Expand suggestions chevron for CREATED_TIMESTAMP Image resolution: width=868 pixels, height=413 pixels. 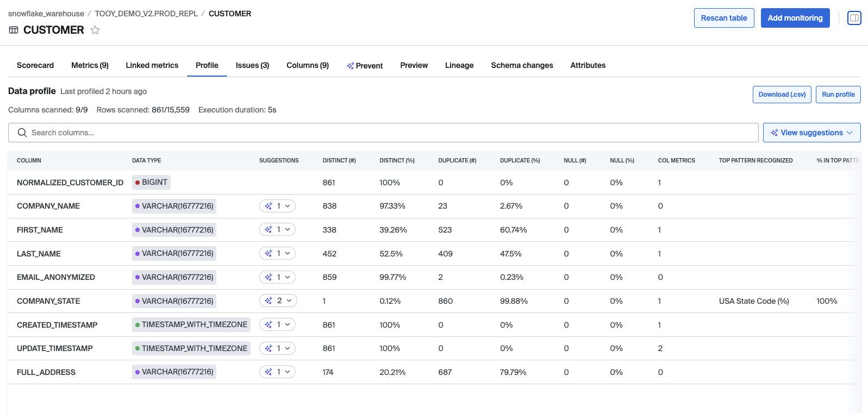[288, 324]
